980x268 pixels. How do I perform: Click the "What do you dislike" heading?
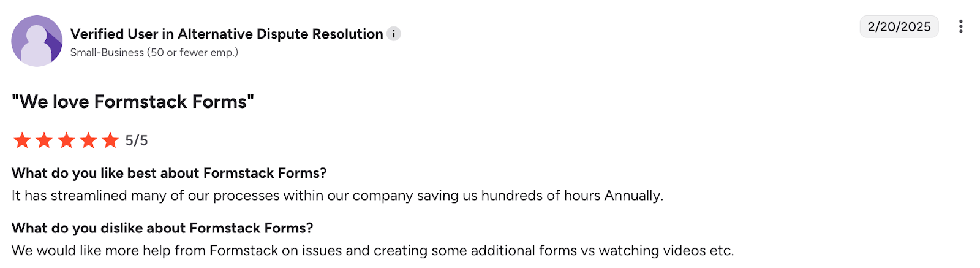(x=162, y=228)
